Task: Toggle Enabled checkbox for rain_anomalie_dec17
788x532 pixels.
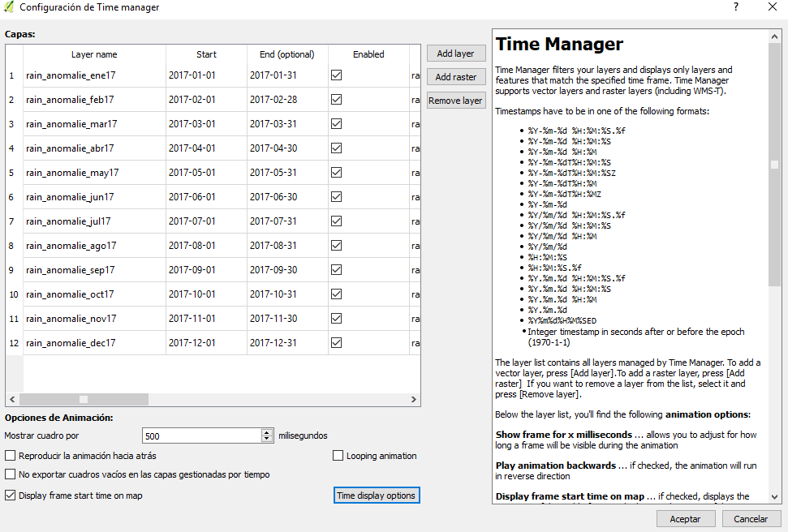Action: pos(337,342)
